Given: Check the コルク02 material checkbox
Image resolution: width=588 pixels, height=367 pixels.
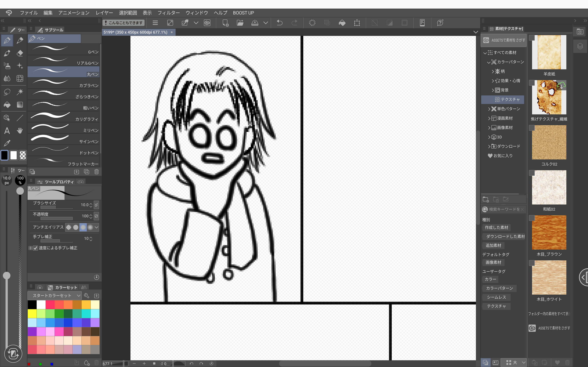Looking at the screenshot, I should [x=532, y=128].
